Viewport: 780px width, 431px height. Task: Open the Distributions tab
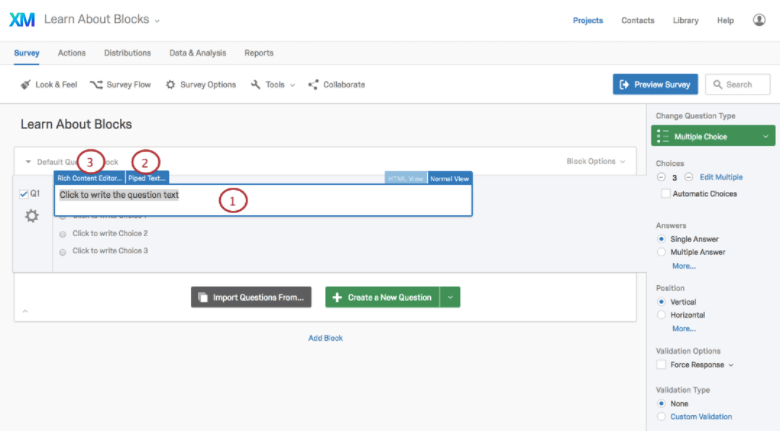(x=127, y=53)
